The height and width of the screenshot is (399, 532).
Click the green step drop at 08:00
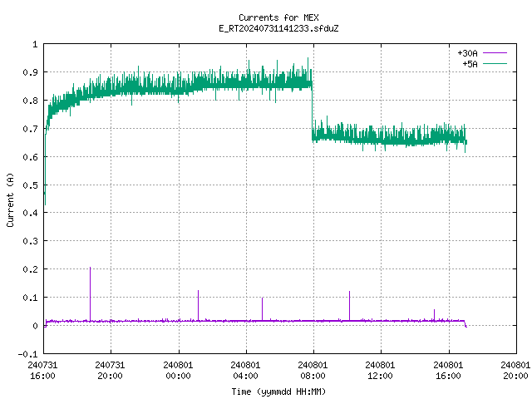click(x=313, y=112)
